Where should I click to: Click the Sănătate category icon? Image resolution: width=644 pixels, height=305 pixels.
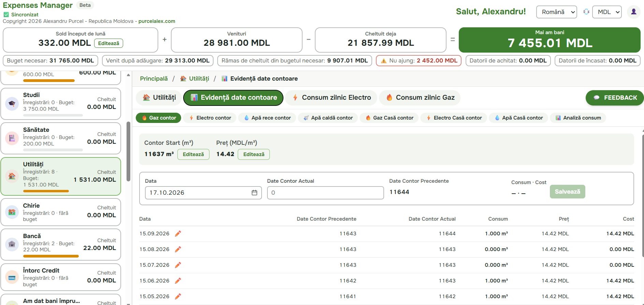tap(12, 138)
